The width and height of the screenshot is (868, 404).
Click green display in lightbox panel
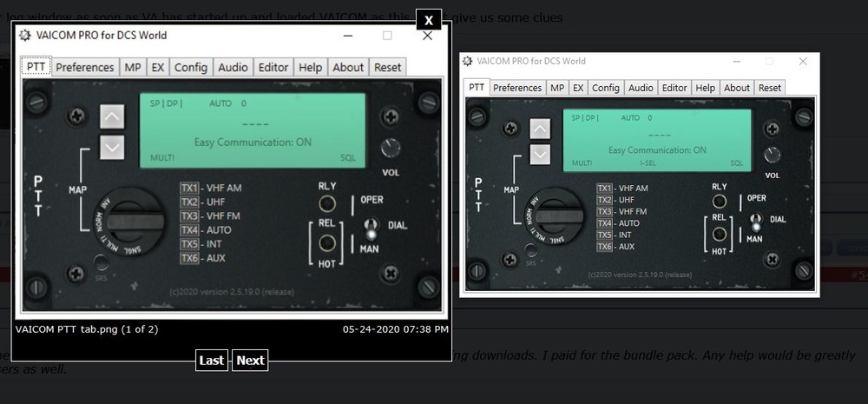pos(253,130)
